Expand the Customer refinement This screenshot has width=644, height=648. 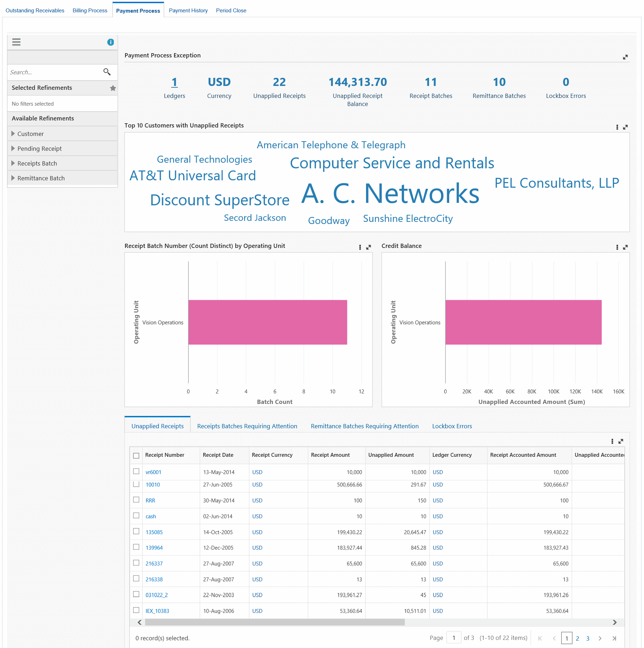(13, 134)
